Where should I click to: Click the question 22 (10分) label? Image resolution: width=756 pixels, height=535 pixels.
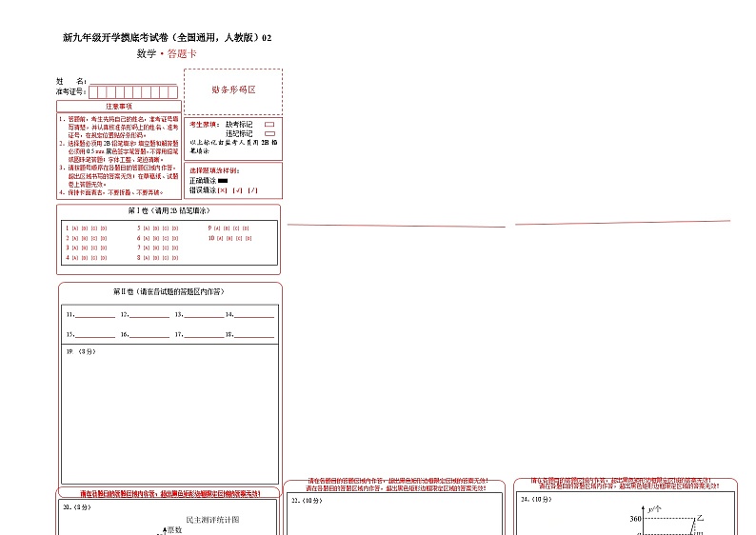[308, 501]
